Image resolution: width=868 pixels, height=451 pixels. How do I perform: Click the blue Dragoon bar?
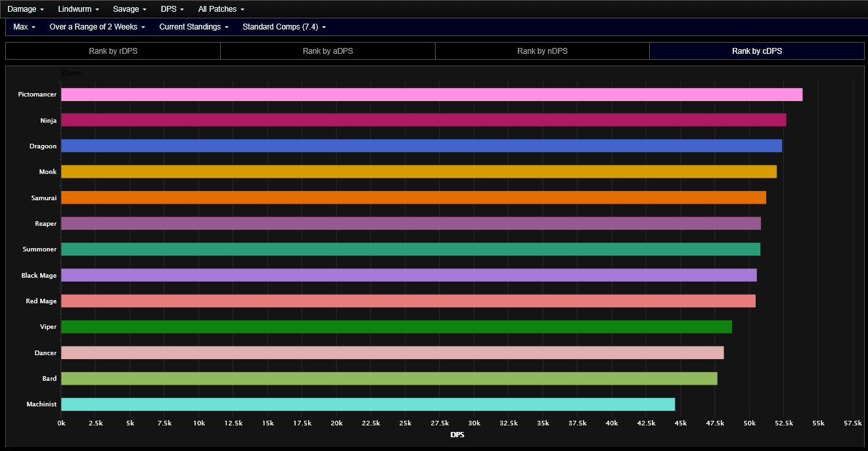click(422, 146)
